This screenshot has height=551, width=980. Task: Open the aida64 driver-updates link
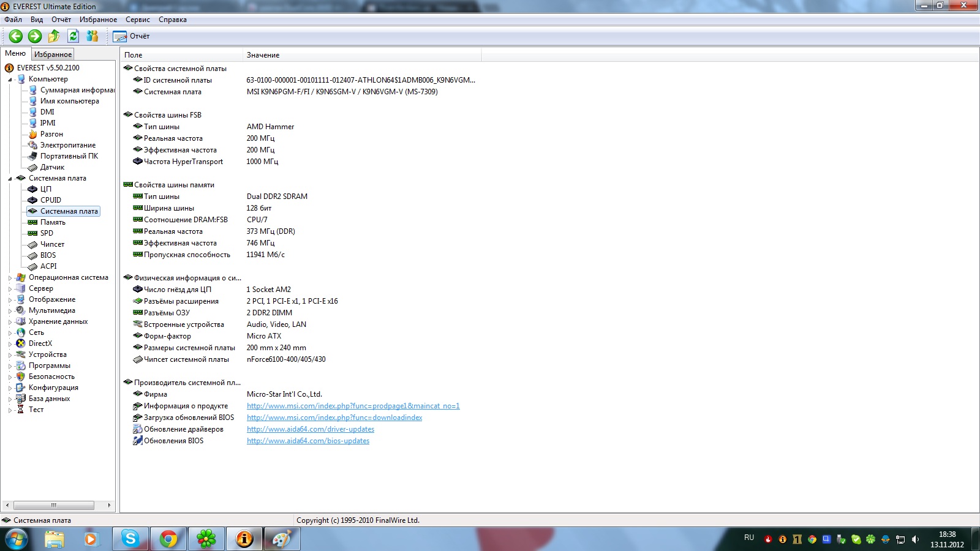coord(311,429)
